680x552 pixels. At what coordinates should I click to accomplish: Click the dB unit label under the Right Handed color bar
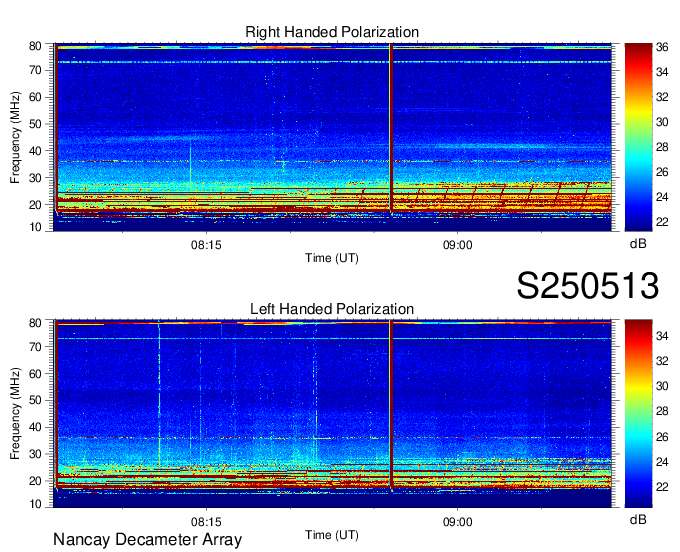coord(638,244)
